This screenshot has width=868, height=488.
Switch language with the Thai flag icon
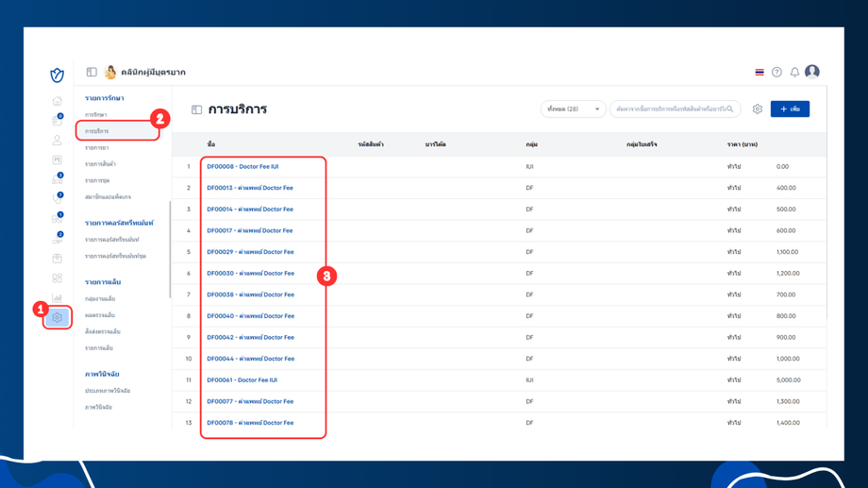[x=759, y=72]
